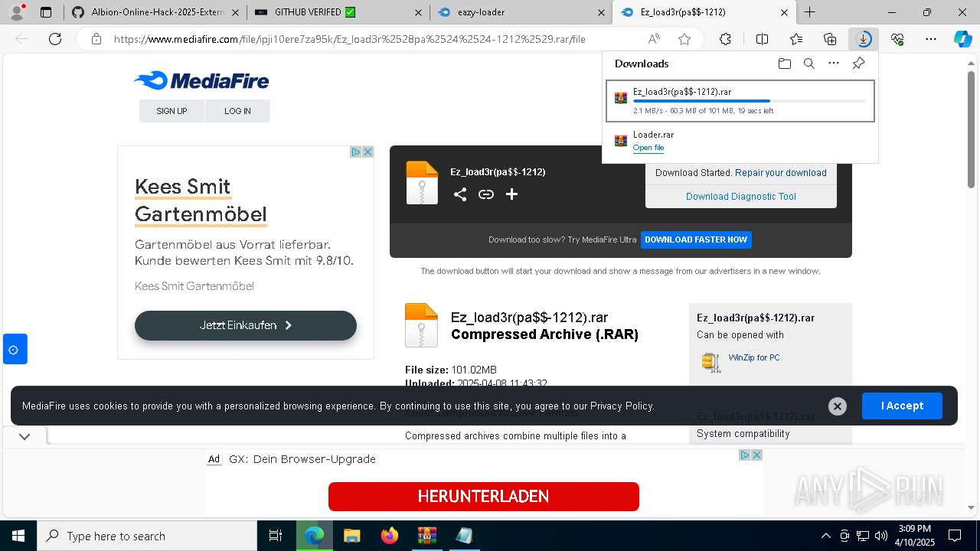Viewport: 980px width, 551px height.
Task: Pin the Downloads panel
Action: point(858,64)
